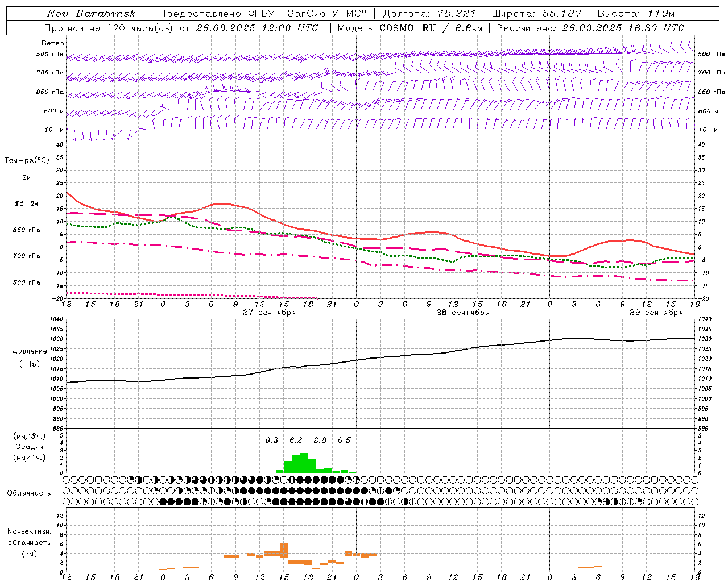Click the Ветер wind panel label
Viewport: 728px width, 582px height.
tap(52, 43)
